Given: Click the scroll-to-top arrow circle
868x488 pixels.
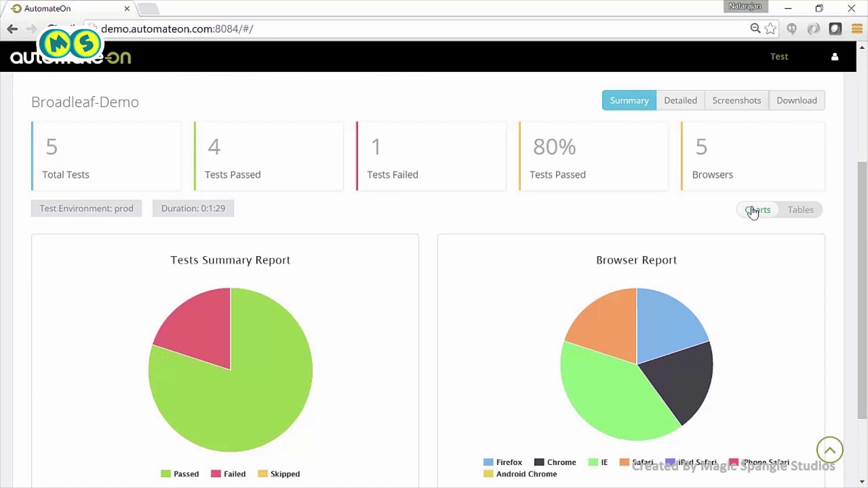Looking at the screenshot, I should pos(829,450).
